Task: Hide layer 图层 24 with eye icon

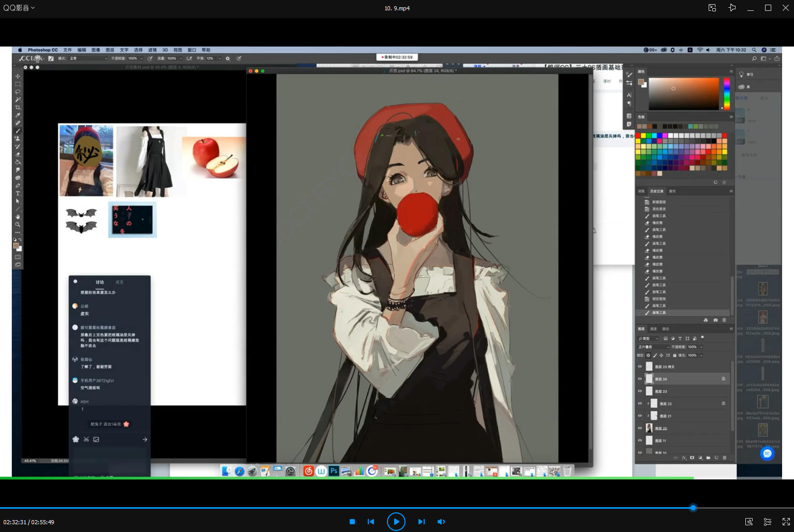Action: (x=640, y=379)
